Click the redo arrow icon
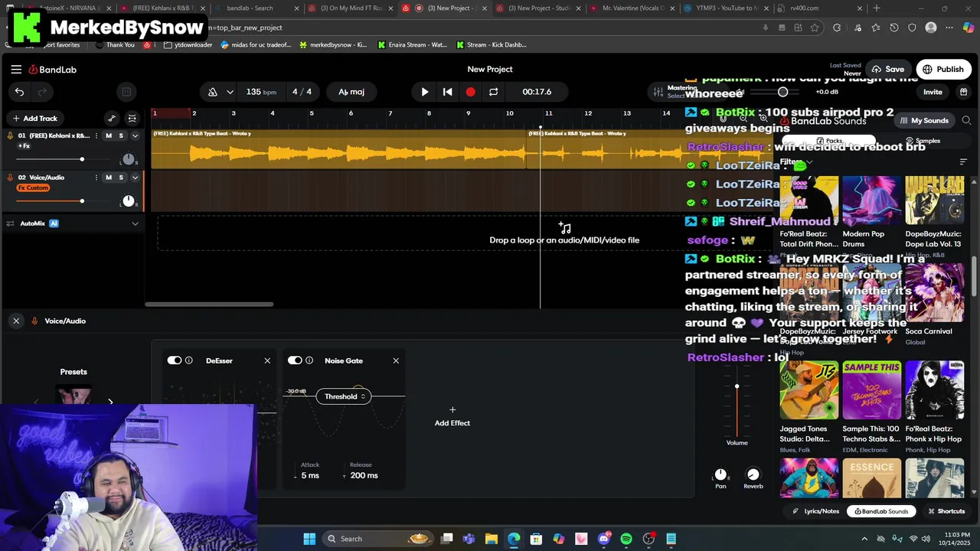Image resolution: width=980 pixels, height=551 pixels. (42, 92)
